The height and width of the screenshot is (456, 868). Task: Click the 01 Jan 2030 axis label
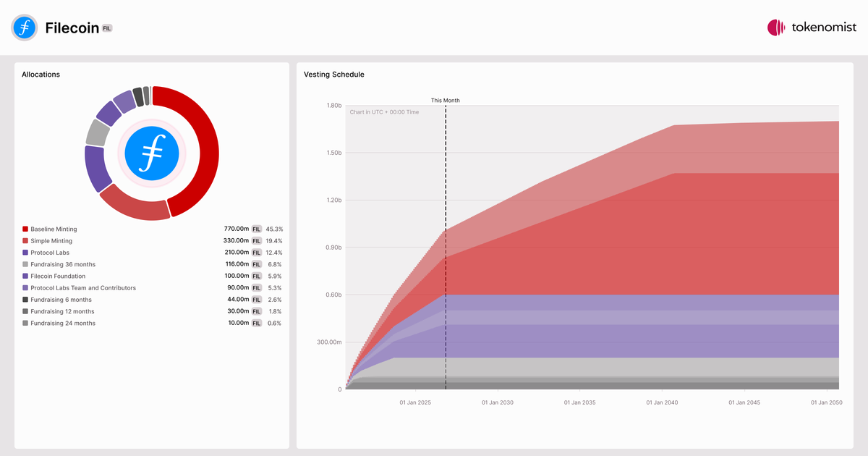(x=498, y=402)
